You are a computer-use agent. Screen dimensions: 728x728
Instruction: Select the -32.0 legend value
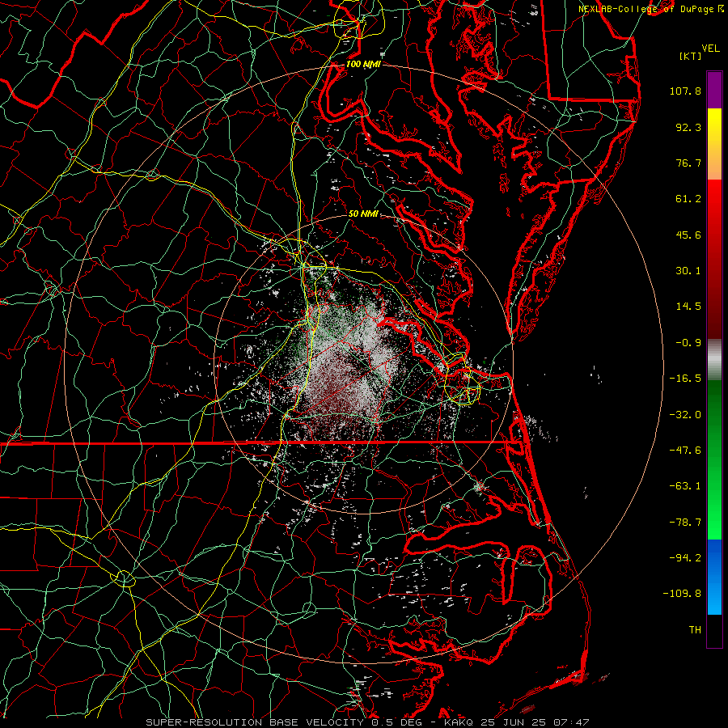click(685, 415)
